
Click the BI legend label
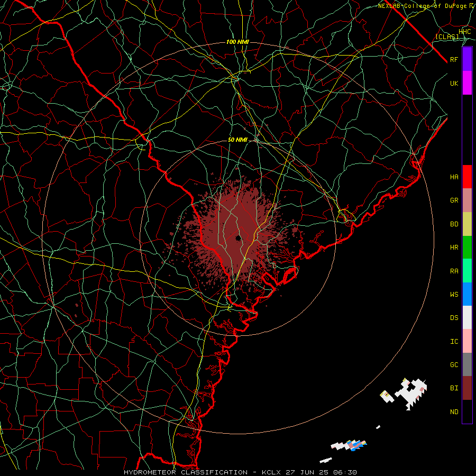[x=454, y=388]
